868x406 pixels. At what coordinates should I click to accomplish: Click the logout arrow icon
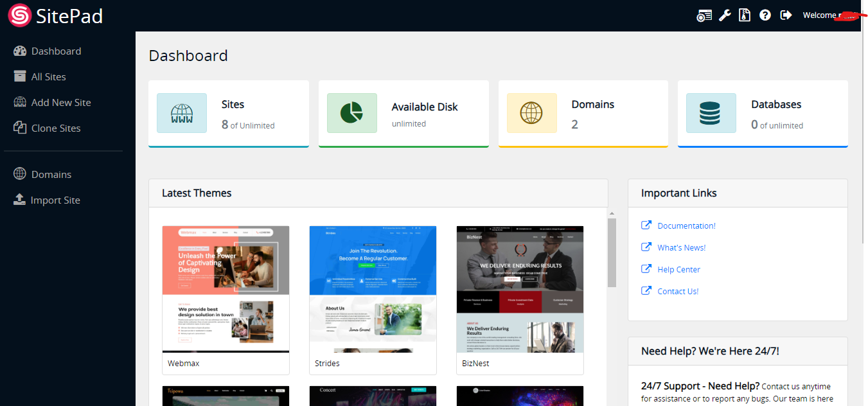786,15
